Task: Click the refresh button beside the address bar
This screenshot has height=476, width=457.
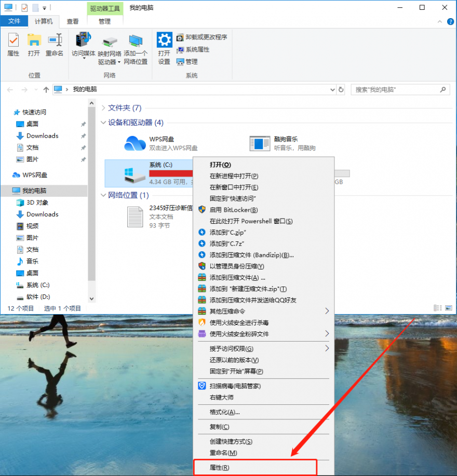Action: coord(341,89)
